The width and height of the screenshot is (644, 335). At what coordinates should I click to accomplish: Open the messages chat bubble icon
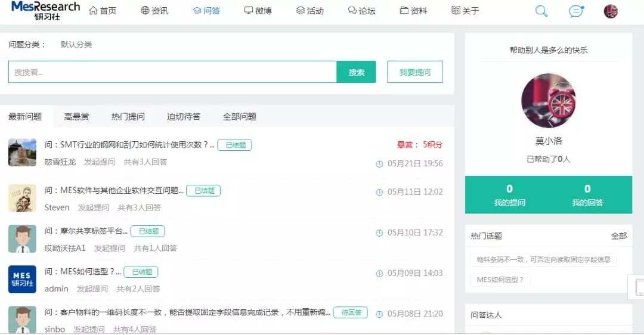coord(576,11)
